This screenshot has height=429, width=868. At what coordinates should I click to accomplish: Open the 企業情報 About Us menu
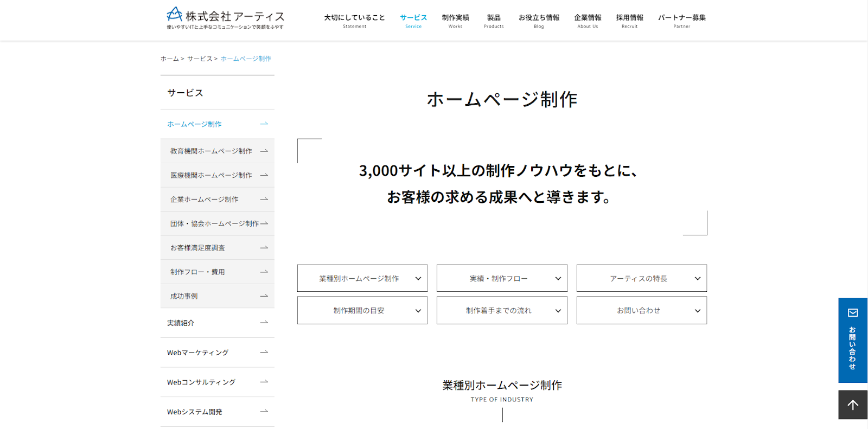pos(588,21)
